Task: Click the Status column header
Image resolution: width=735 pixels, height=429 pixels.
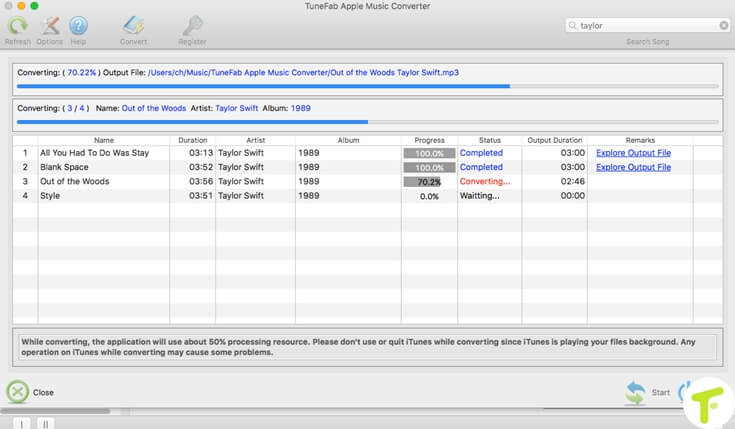Action: coord(489,140)
